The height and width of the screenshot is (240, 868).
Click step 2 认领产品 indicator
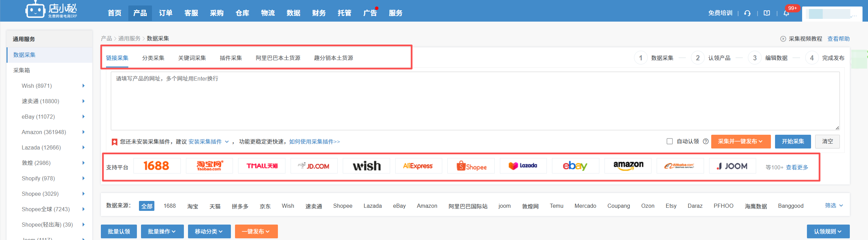(x=711, y=58)
